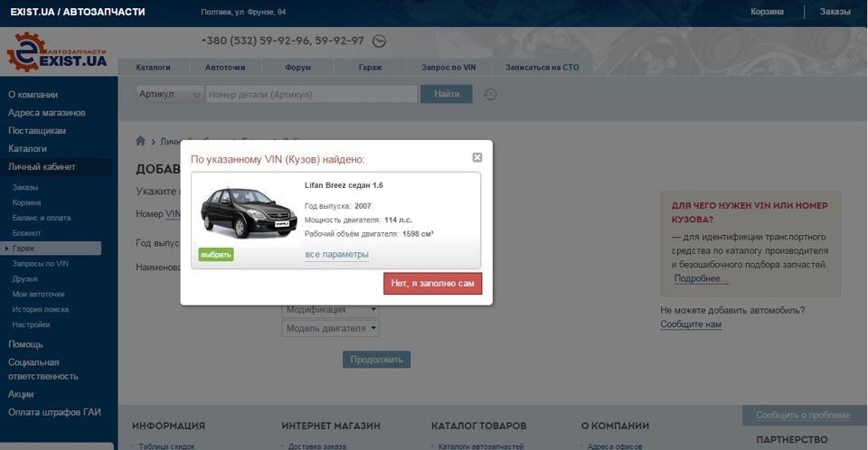This screenshot has height=450, width=868.
Task: Click address 'Полтава, ул. Фрунзе, 94'
Action: click(243, 12)
